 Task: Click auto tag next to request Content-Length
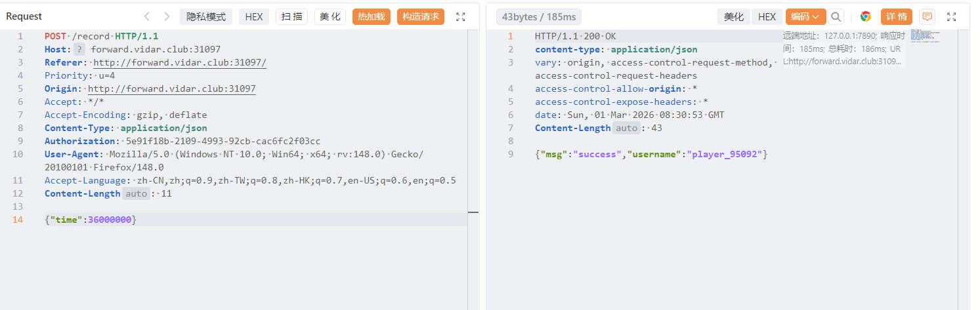click(x=137, y=193)
